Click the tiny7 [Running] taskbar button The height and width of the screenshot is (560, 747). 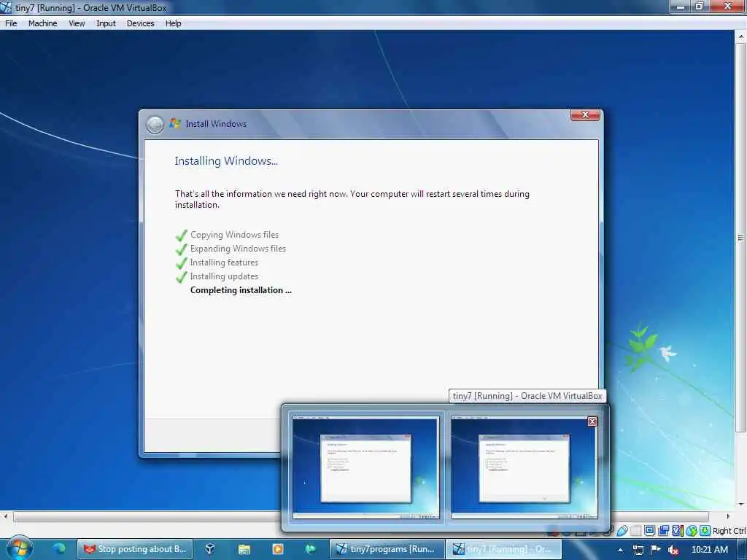click(x=503, y=549)
